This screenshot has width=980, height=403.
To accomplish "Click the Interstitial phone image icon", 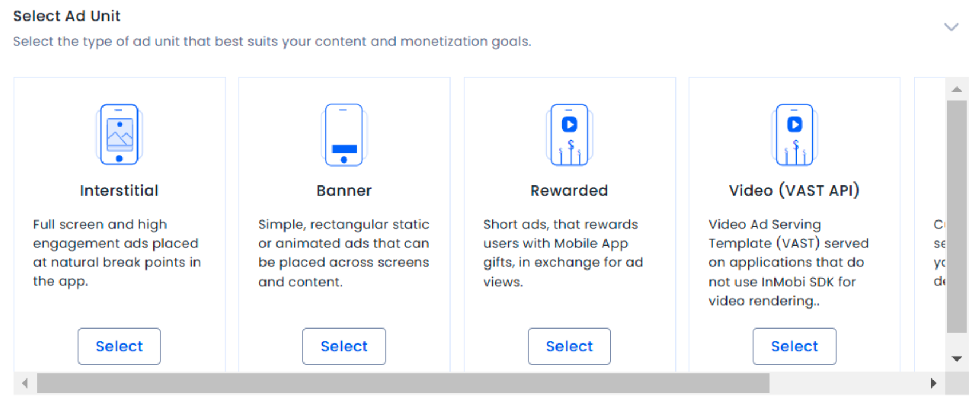I will tap(119, 135).
